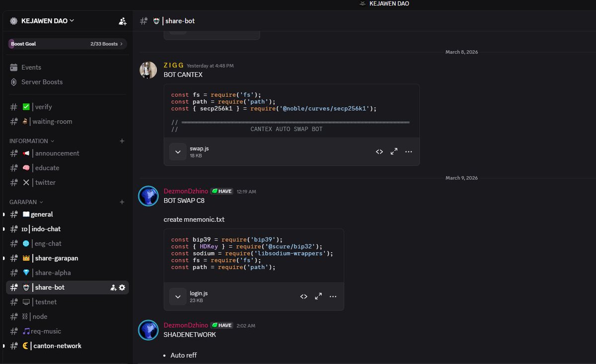The image size is (596, 364).
Task: Open Events in the sidebar
Action: [x=67, y=68]
